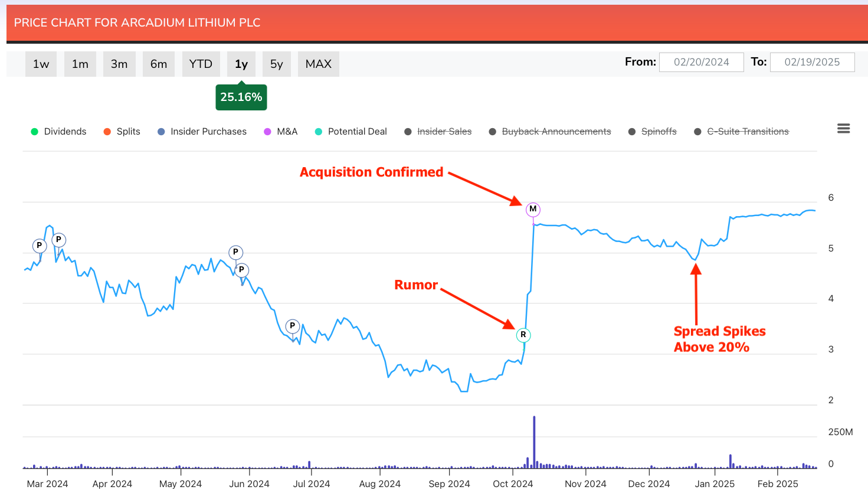Open the chart hamburger menu

(843, 129)
